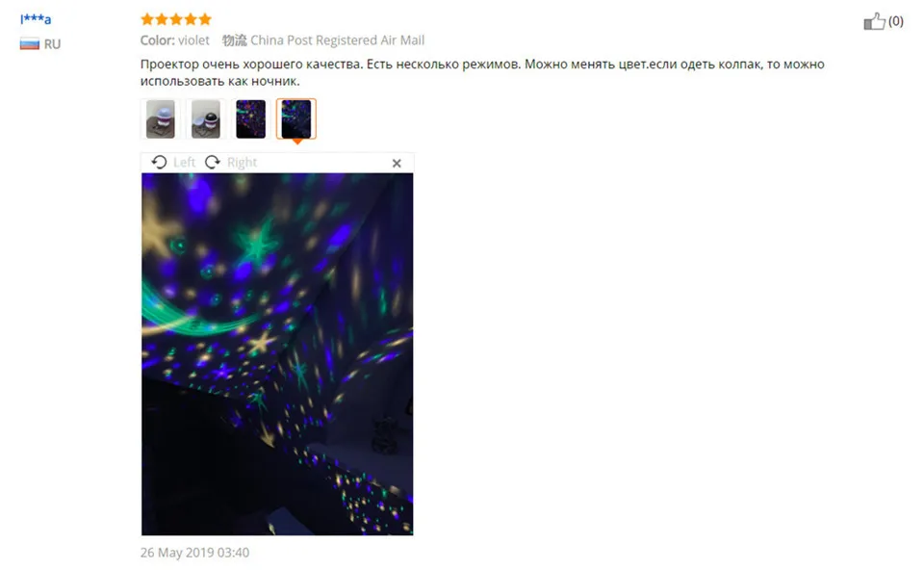924x570 pixels.
Task: Select the highlighted fourth photo thumbnail
Action: click(x=296, y=119)
